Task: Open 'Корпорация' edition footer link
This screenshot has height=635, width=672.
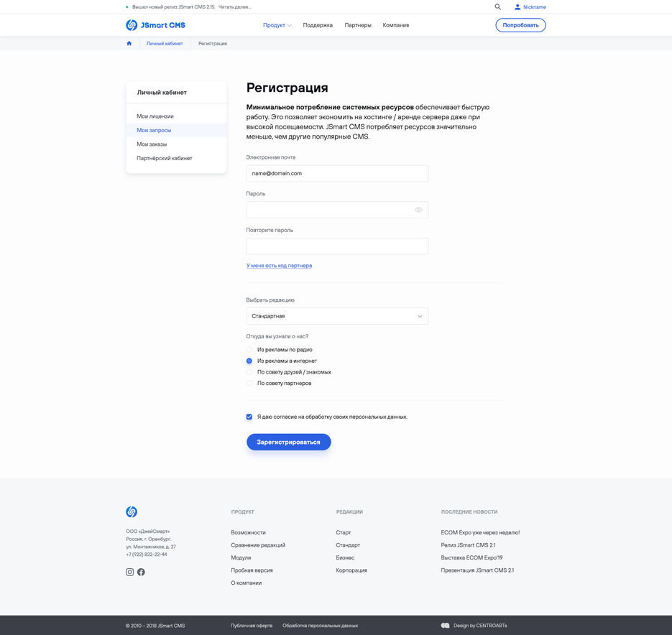Action: point(351,570)
